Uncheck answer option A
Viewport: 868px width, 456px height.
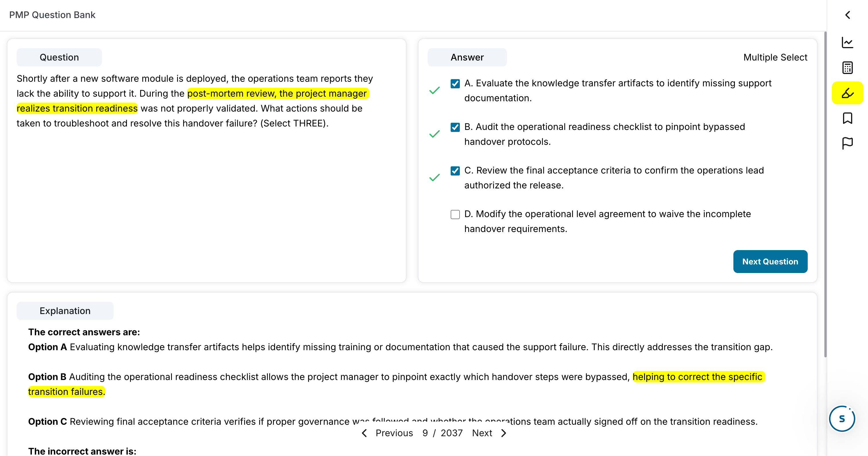[x=455, y=83]
